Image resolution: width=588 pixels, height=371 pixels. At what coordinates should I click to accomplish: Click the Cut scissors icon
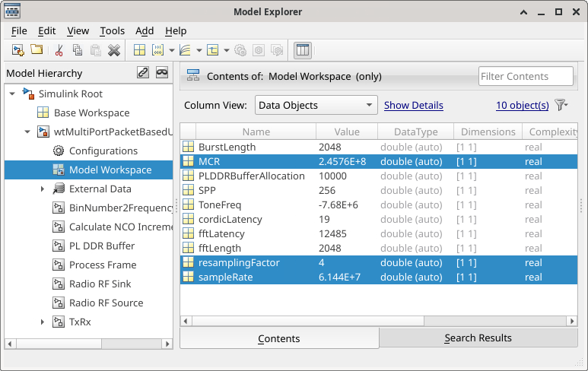[59, 50]
